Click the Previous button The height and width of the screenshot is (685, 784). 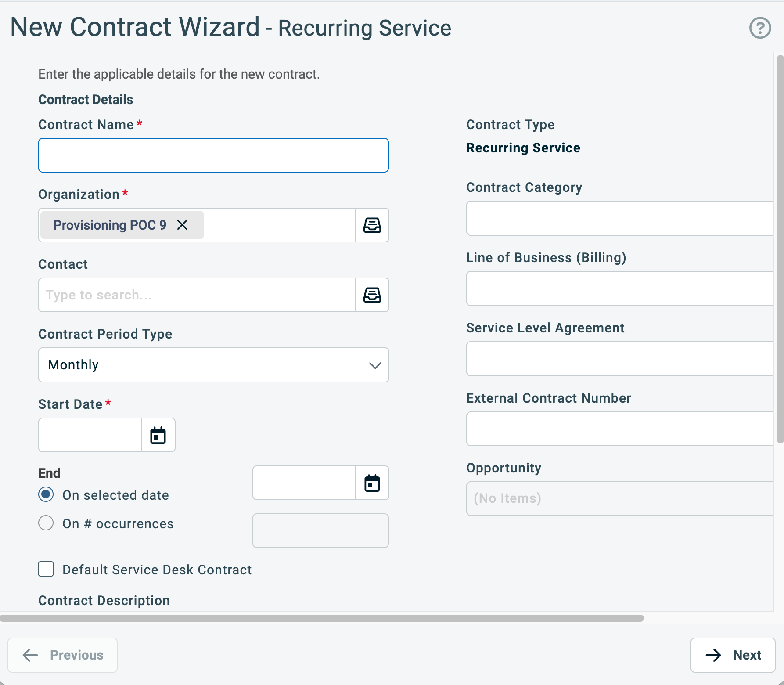(x=62, y=655)
